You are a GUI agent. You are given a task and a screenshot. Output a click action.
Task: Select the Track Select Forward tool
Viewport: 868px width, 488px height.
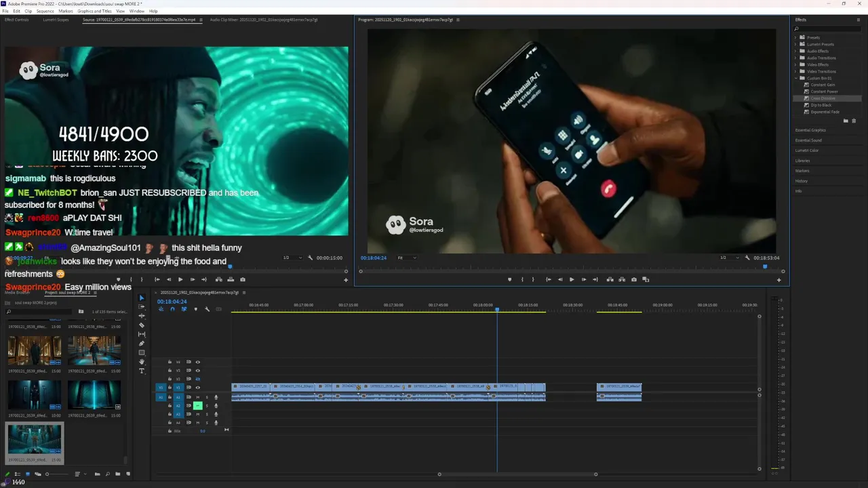pos(142,307)
